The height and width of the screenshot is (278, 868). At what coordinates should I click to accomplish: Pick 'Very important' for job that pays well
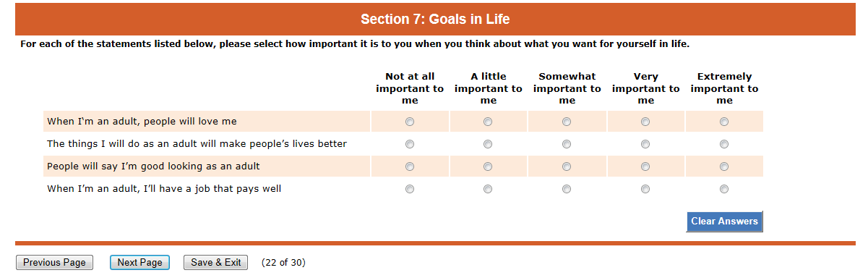coord(645,189)
